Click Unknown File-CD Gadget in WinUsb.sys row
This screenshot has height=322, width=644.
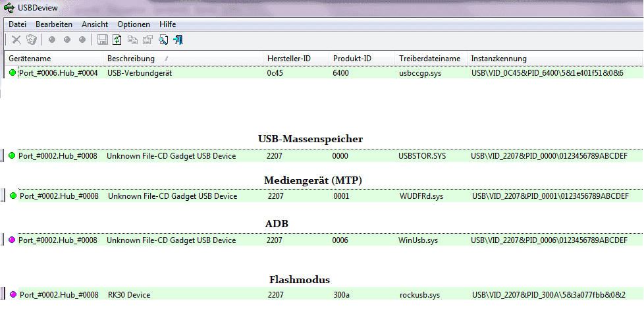[171, 240]
